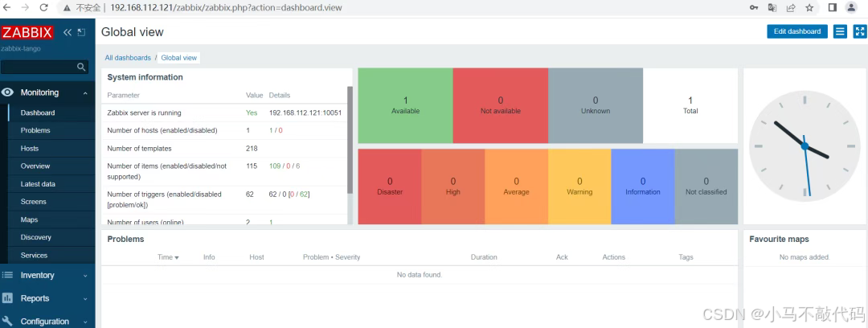Click the Average severity tile
The height and width of the screenshot is (328, 868).
pyautogui.click(x=517, y=187)
